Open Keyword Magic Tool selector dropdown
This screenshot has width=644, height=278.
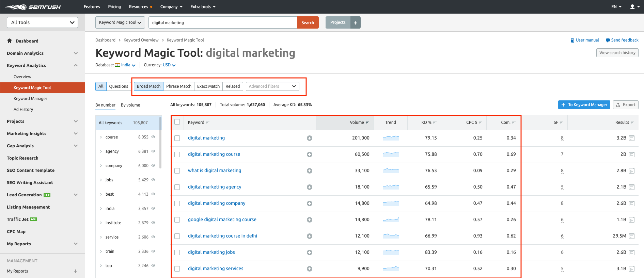pyautogui.click(x=120, y=22)
